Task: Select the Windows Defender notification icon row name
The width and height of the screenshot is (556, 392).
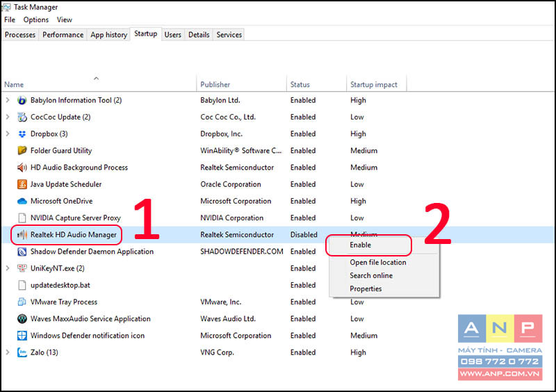Action: click(88, 336)
